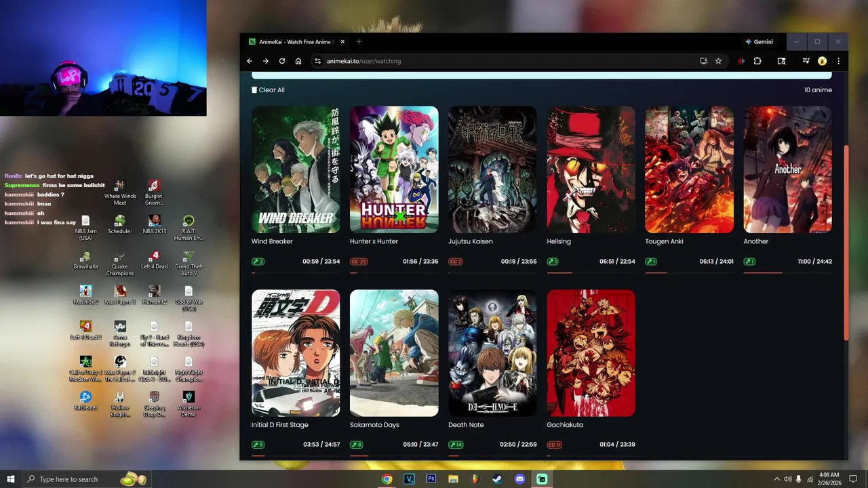This screenshot has width=868, height=488.
Task: Click Clear All watching list
Action: pyautogui.click(x=268, y=90)
